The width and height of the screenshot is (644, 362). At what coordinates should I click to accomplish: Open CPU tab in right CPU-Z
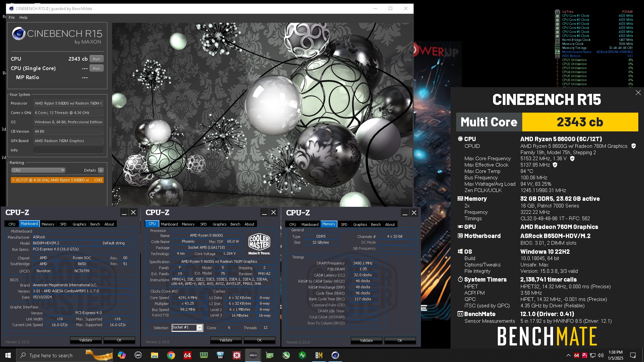click(293, 225)
